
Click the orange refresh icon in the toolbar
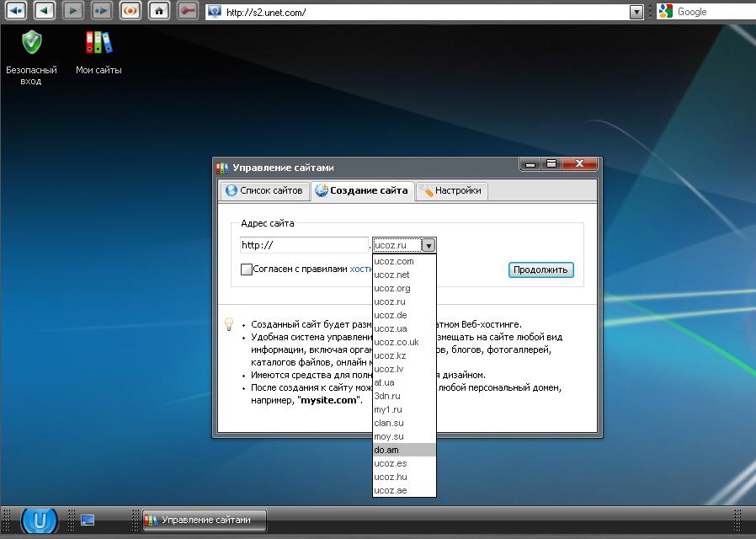tap(130, 11)
